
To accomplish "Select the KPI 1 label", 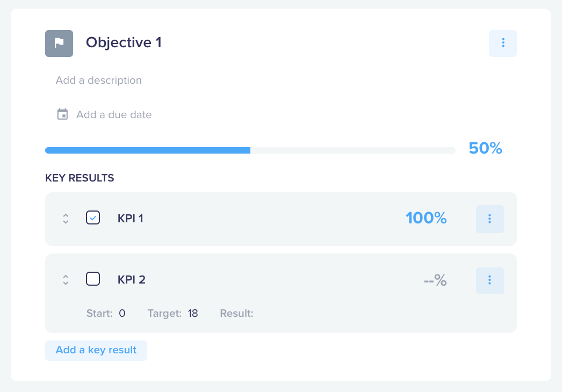I will (x=131, y=219).
